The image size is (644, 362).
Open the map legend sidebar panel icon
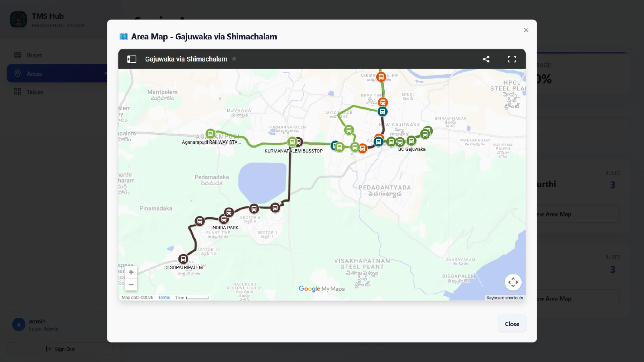(132, 59)
